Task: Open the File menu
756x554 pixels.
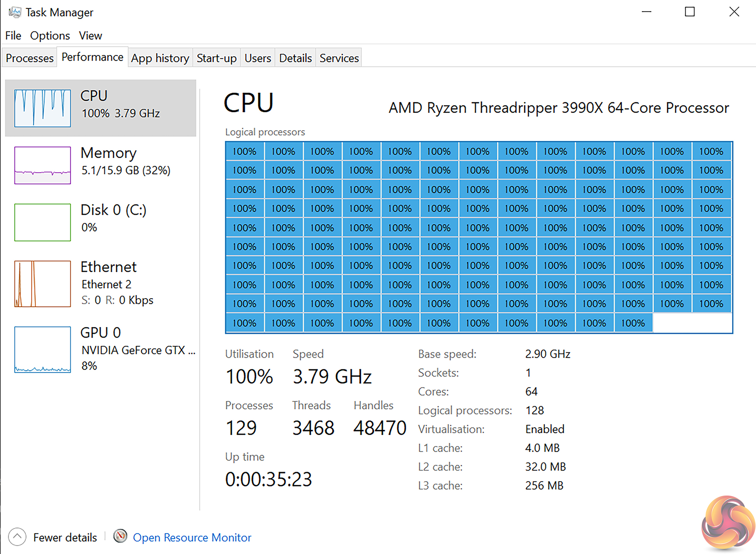Action: coord(13,36)
